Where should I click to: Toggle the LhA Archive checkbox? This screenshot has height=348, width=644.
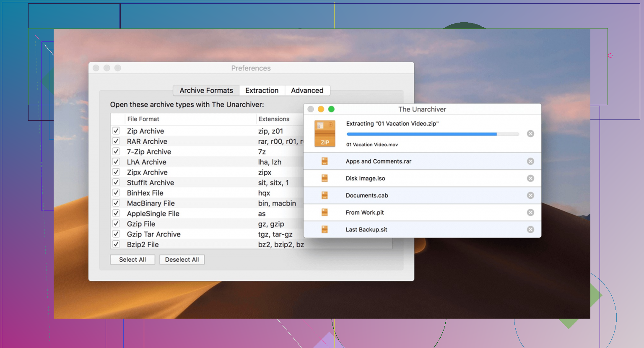pyautogui.click(x=117, y=162)
